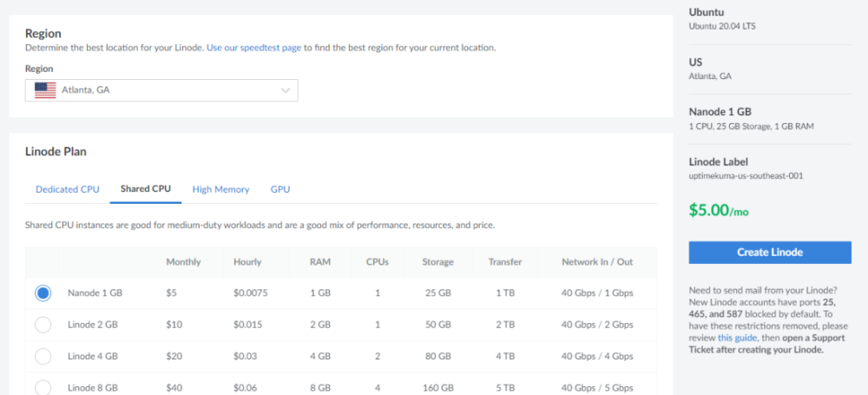The height and width of the screenshot is (395, 868).
Task: Expand the Region dropdown chevron
Action: click(x=286, y=90)
